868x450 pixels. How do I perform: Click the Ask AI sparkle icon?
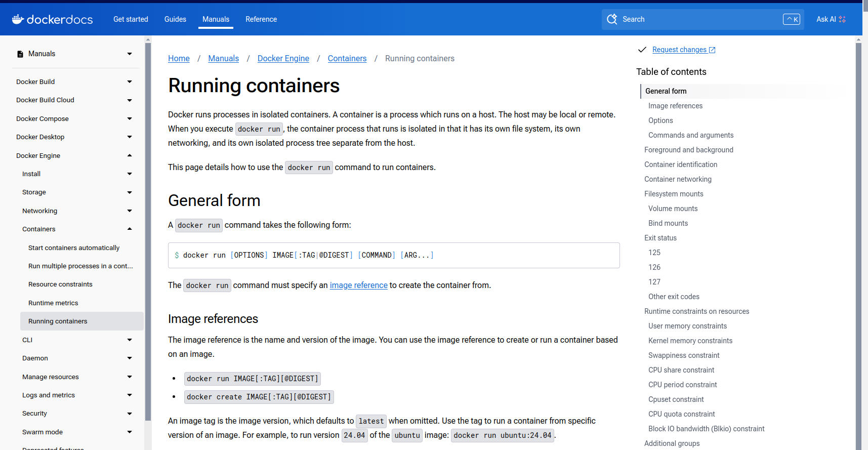pos(842,19)
